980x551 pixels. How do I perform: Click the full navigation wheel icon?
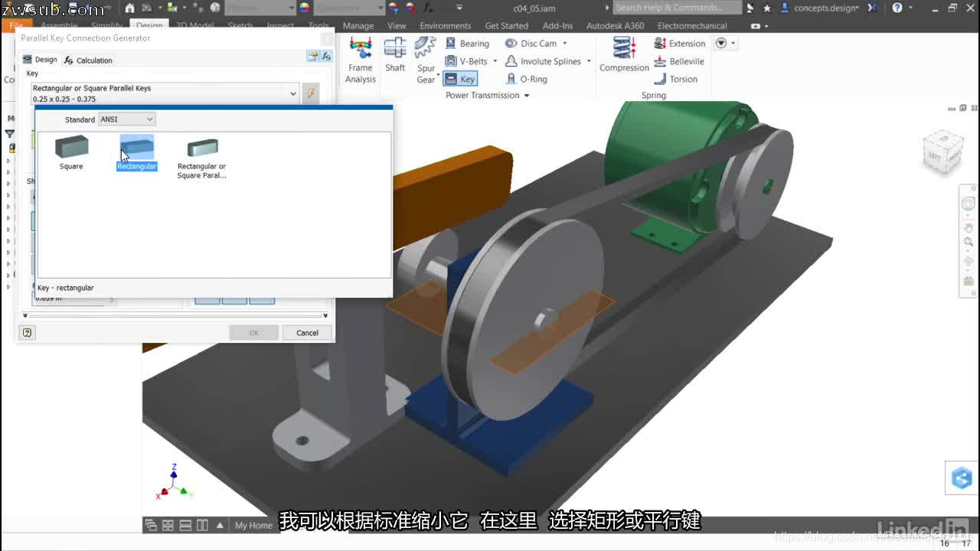tap(969, 204)
